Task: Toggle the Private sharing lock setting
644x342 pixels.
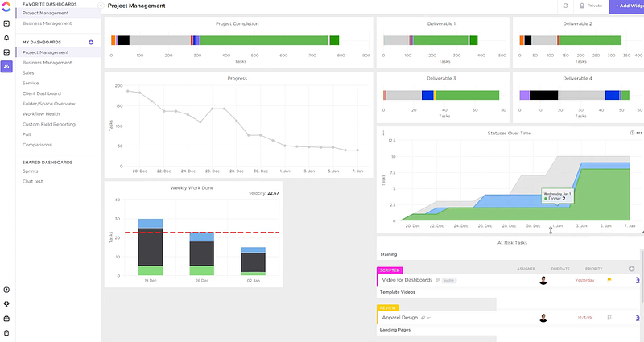Action: [x=591, y=6]
